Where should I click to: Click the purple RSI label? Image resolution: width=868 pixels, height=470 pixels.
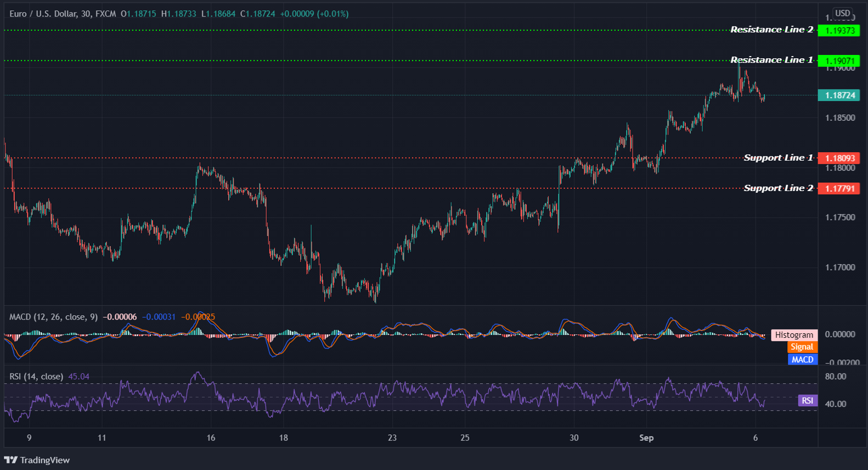pos(807,400)
